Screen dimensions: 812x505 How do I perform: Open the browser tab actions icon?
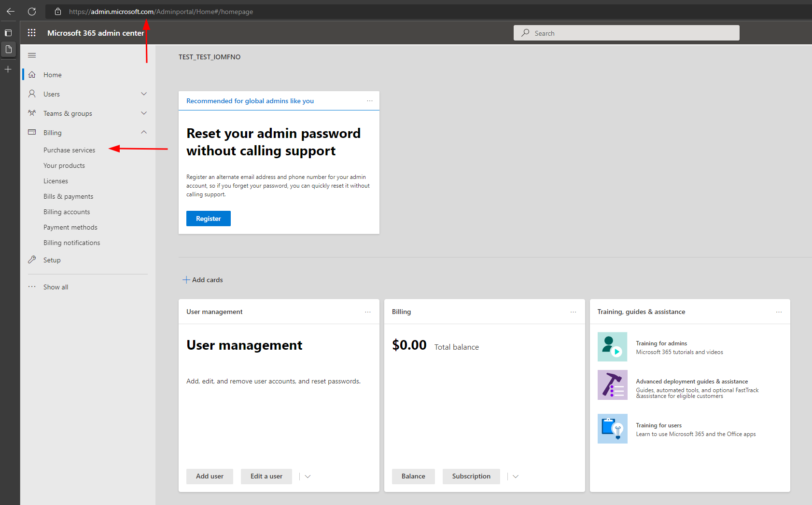click(x=8, y=33)
